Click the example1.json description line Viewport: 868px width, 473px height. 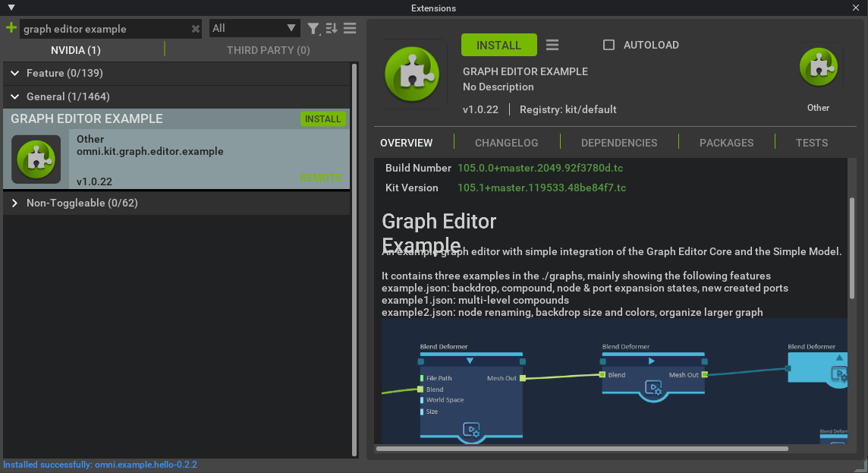point(475,300)
